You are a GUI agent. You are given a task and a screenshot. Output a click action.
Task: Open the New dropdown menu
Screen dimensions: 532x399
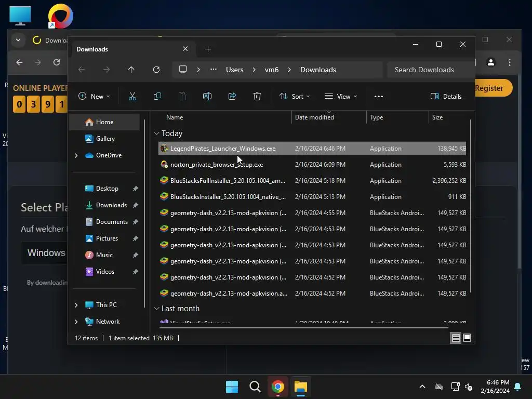click(x=95, y=96)
